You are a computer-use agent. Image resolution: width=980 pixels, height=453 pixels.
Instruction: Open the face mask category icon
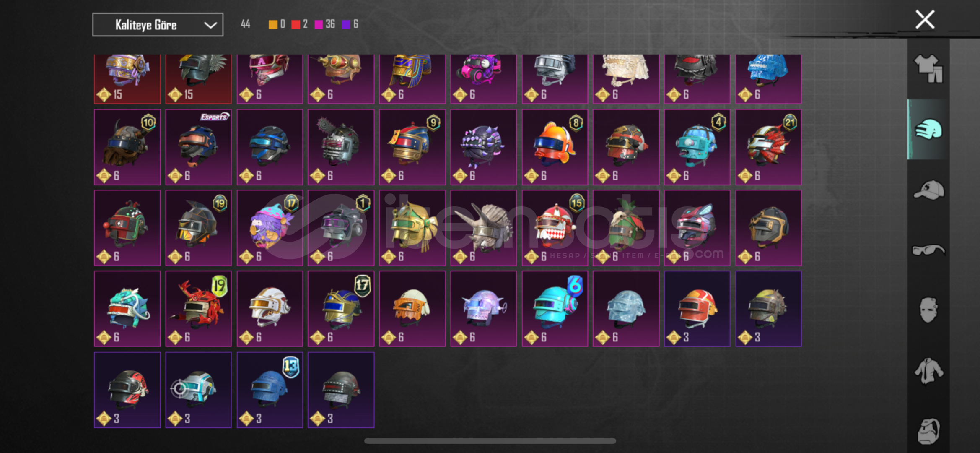928,310
